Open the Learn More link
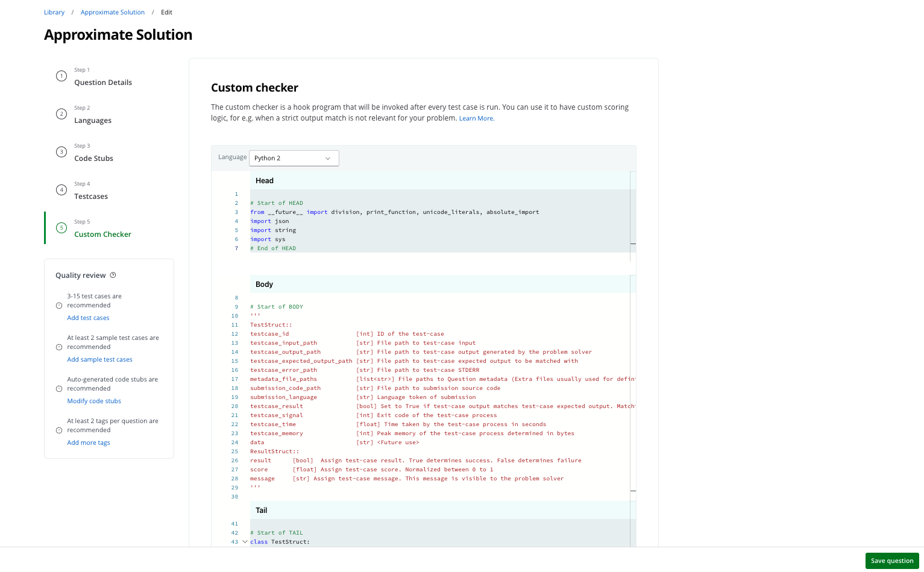This screenshot has width=924, height=572. point(476,119)
